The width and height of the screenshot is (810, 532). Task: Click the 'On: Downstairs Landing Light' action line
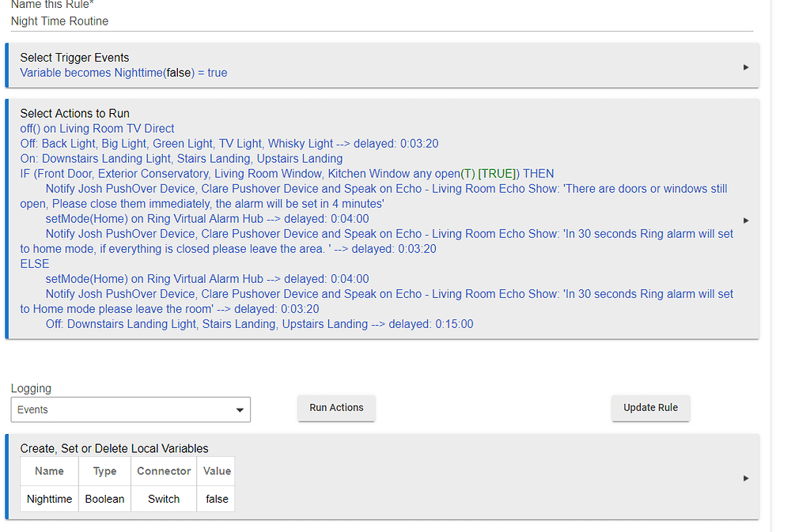[181, 158]
